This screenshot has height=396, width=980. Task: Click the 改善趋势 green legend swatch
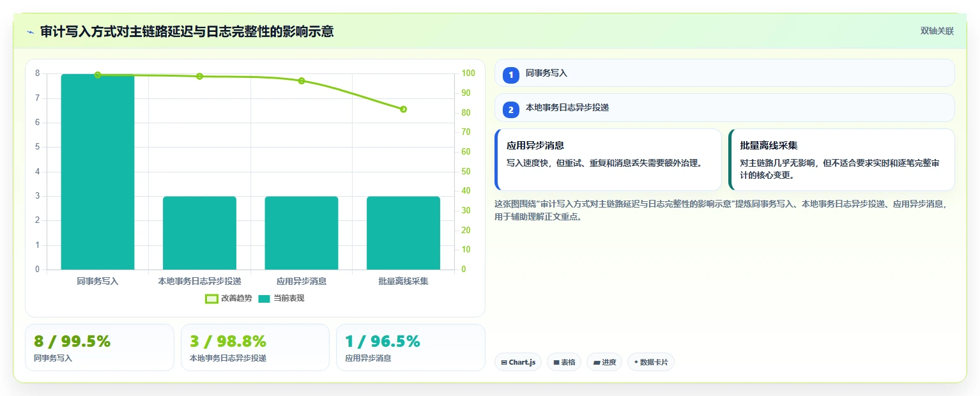212,298
